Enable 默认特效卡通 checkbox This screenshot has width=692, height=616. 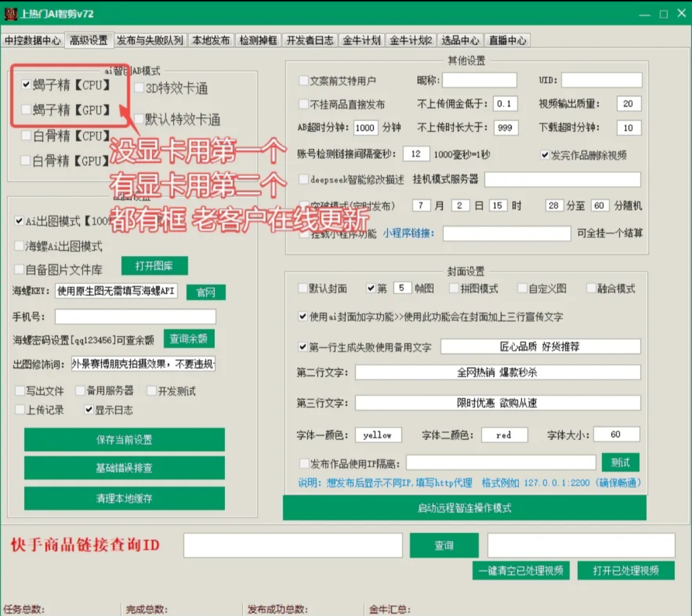[x=139, y=119]
